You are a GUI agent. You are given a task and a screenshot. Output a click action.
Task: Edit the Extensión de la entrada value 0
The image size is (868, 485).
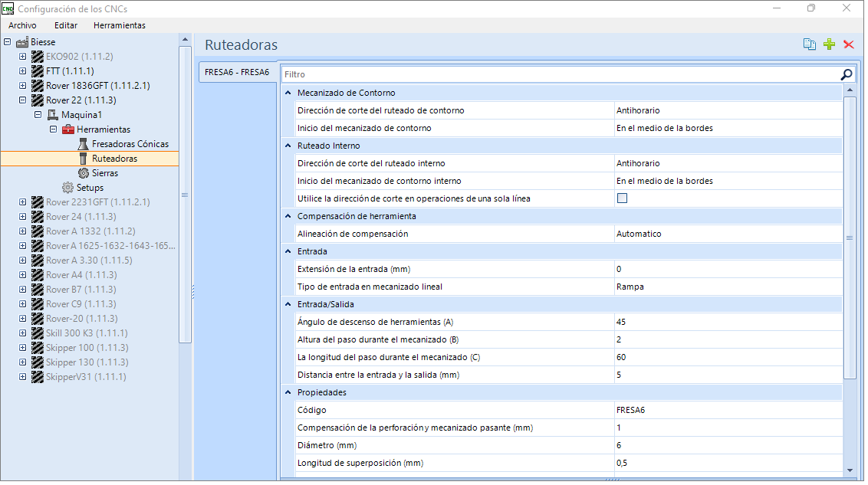(x=728, y=270)
